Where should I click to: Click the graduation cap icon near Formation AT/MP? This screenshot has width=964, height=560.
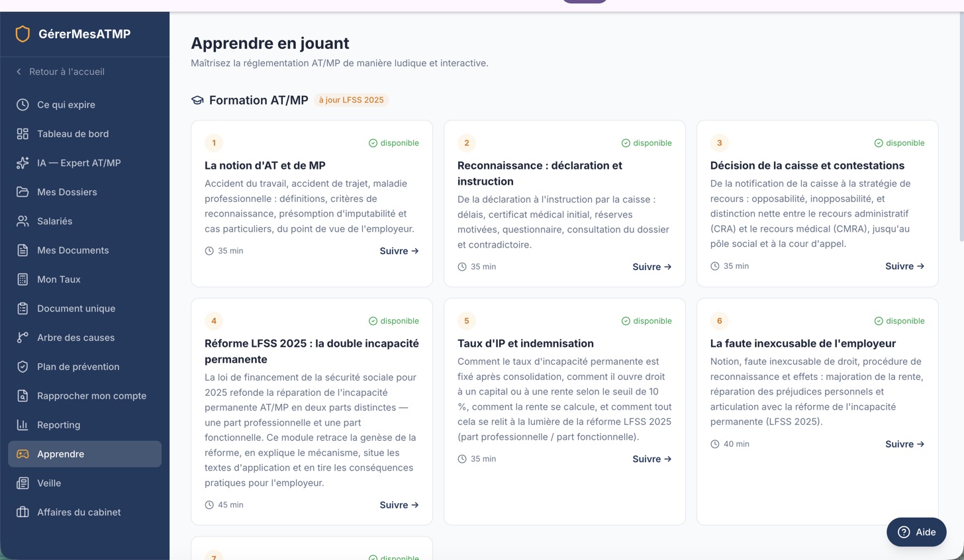coord(197,101)
